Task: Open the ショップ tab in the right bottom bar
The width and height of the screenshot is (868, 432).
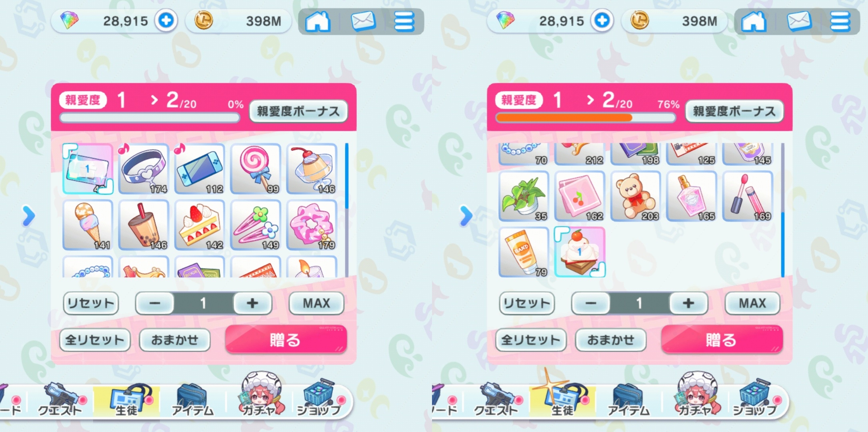Action: tap(756, 400)
